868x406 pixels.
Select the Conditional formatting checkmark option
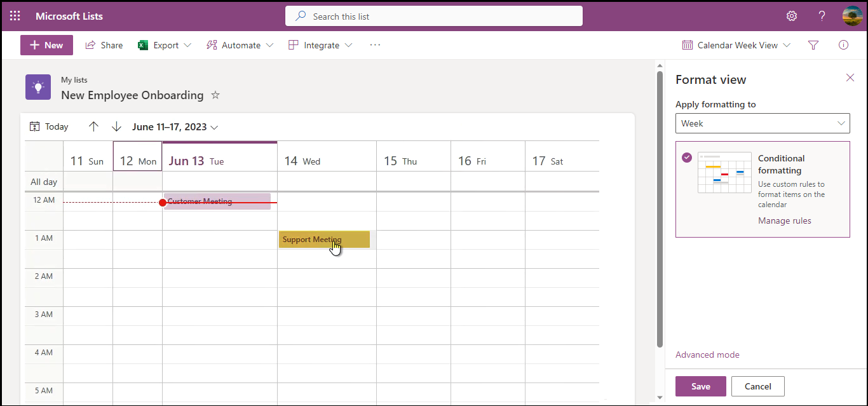686,158
